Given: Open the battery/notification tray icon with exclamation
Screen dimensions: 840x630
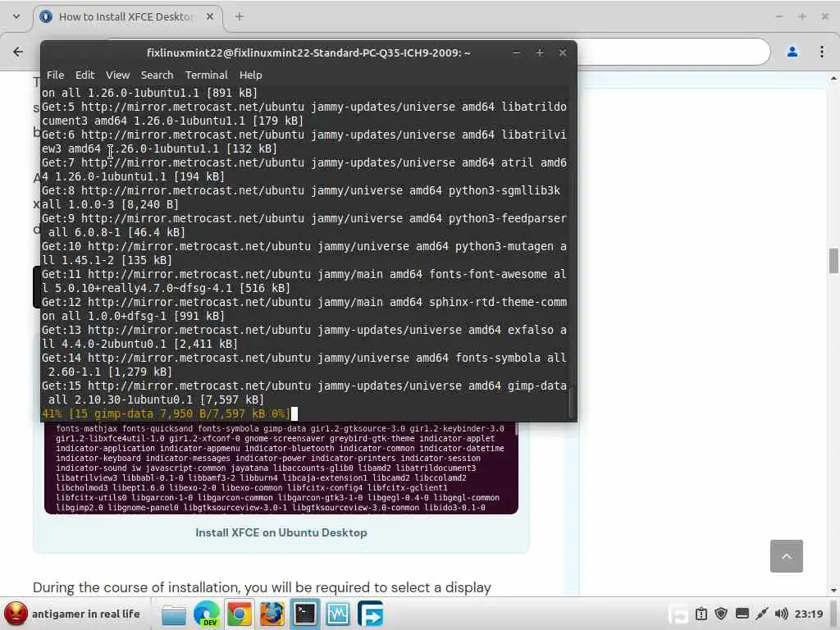Looking at the screenshot, I should tap(701, 614).
